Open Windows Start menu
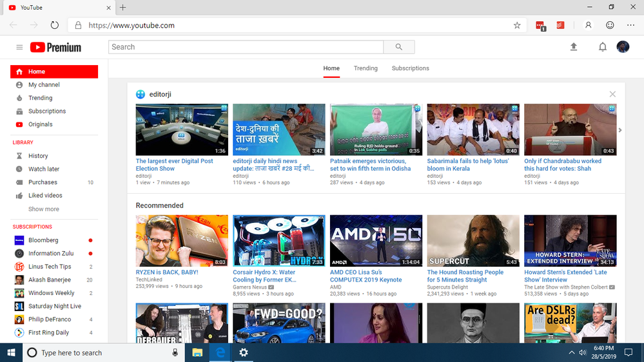The width and height of the screenshot is (644, 362). coord(11,352)
